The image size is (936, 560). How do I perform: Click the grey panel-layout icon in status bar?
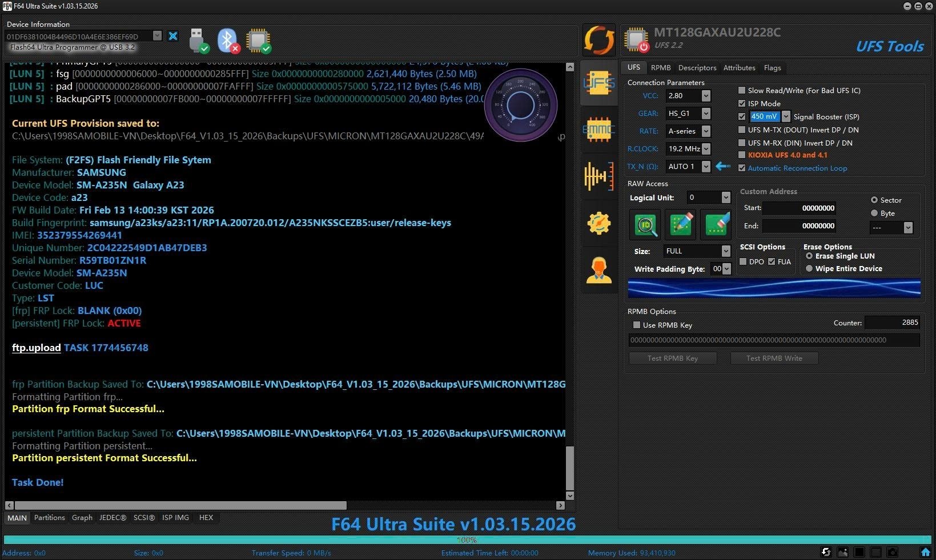pos(875,552)
